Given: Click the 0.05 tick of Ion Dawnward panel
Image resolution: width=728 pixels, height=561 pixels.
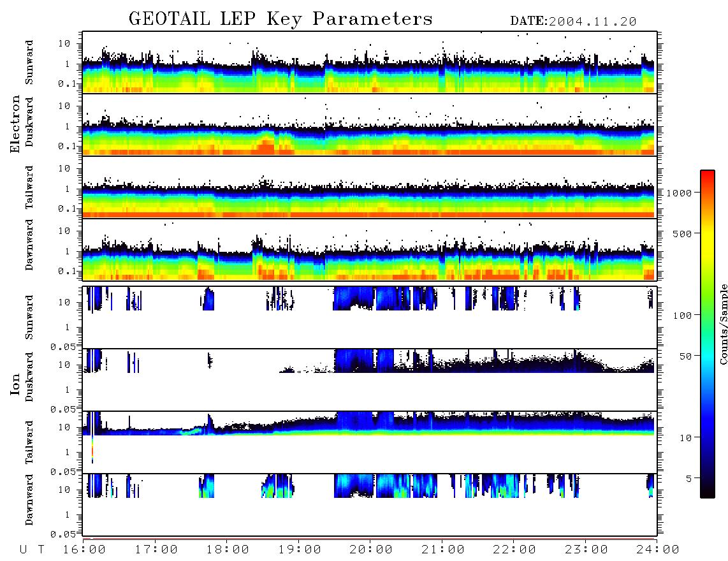Looking at the screenshot, I should [x=62, y=534].
